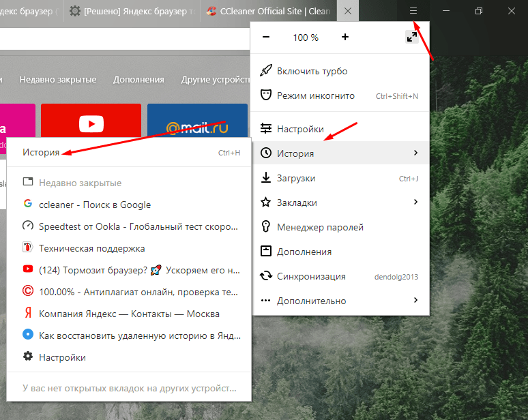Image resolution: width=528 pixels, height=420 pixels.
Task: Open Тормозит браузер? YouTube history entry
Action: tap(129, 270)
